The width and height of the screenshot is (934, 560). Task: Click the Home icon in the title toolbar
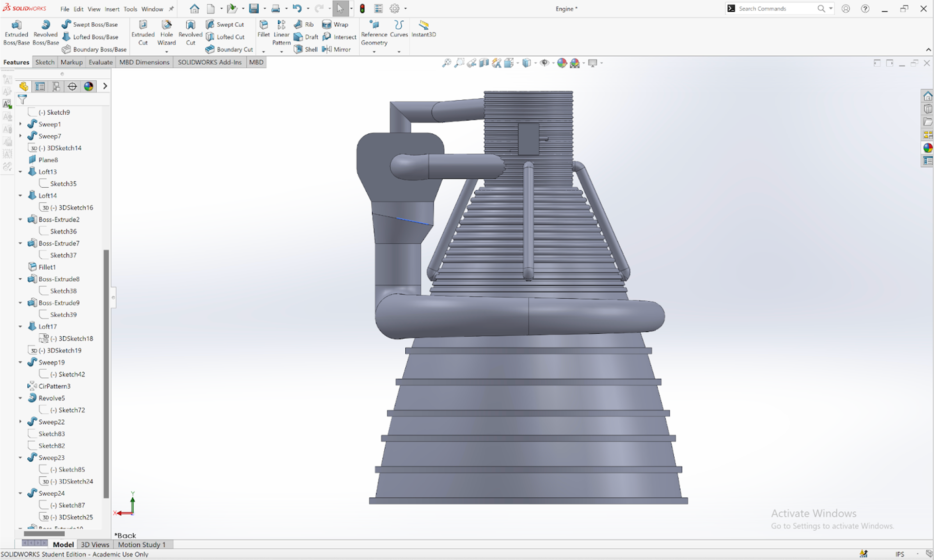194,9
